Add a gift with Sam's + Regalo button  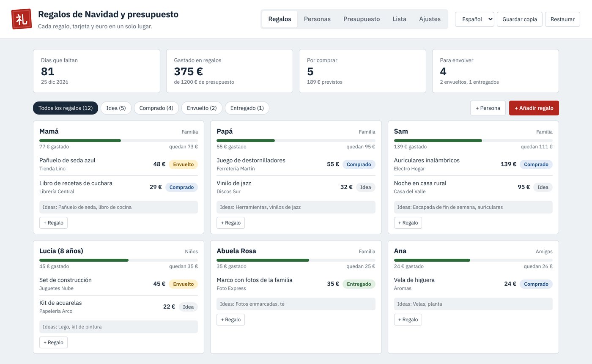[408, 223]
